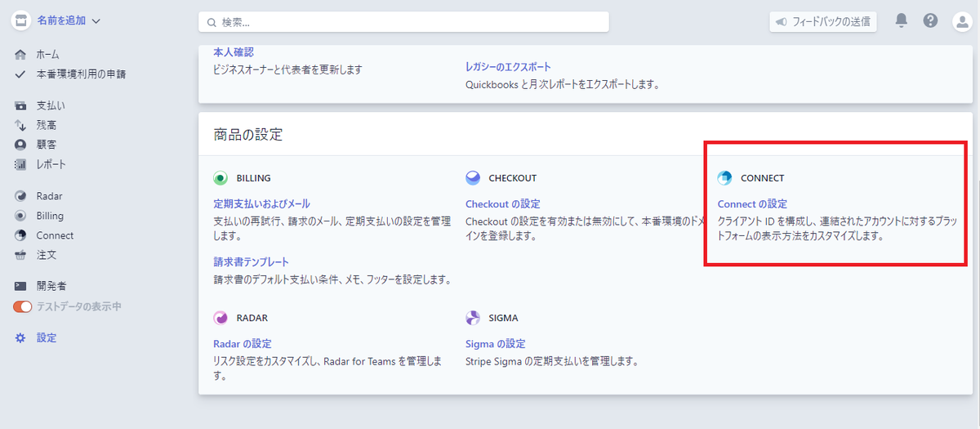The width and height of the screenshot is (980, 429).
Task: Click the 開発者 terminal icon
Action: (21, 286)
